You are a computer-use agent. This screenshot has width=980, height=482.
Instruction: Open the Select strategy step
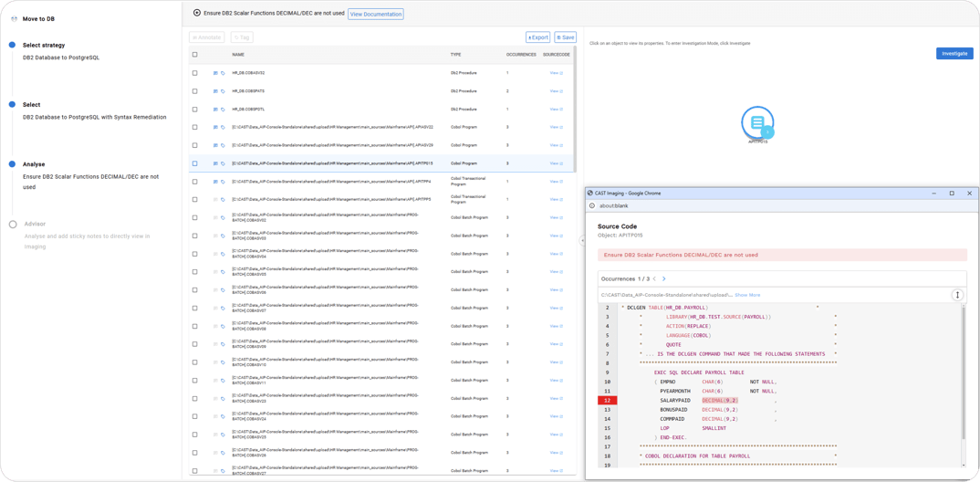pos(44,45)
